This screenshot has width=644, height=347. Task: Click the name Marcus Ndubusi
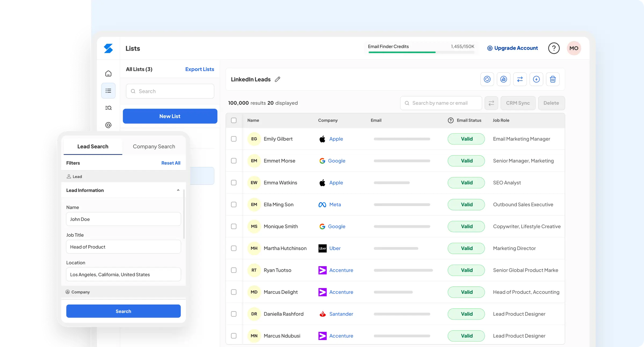click(282, 336)
